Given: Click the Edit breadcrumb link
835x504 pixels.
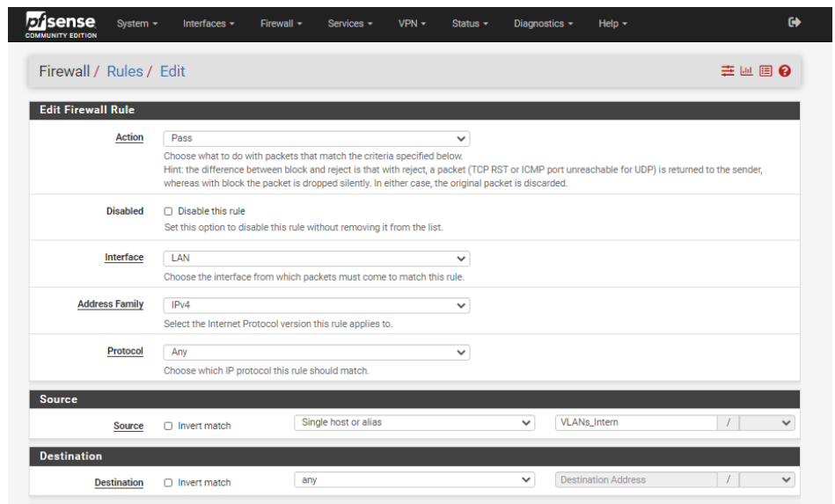Looking at the screenshot, I should tap(172, 71).
